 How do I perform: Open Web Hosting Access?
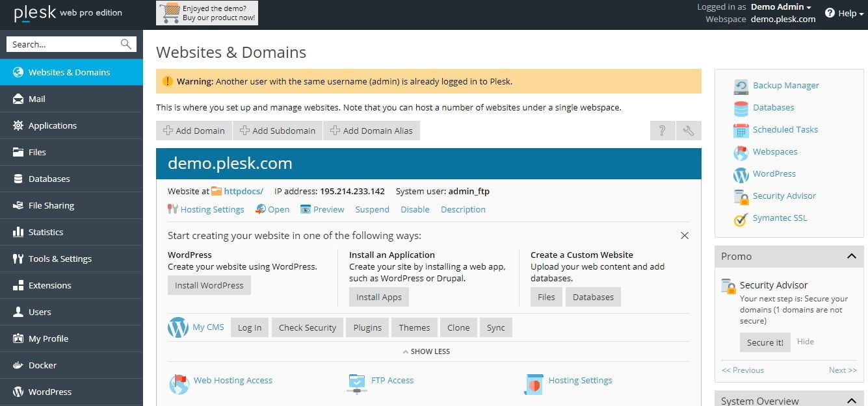[233, 380]
